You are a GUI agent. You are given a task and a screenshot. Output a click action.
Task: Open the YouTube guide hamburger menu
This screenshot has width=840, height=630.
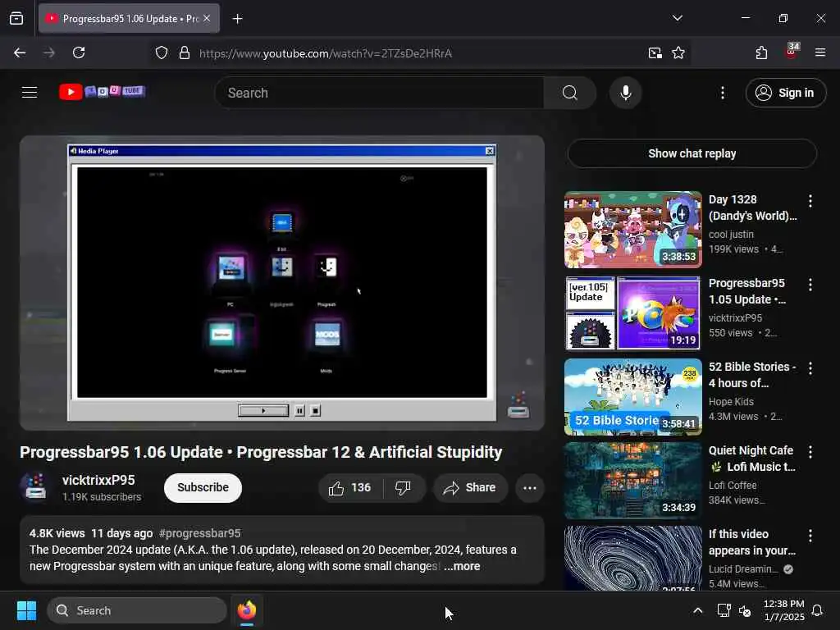(30, 93)
